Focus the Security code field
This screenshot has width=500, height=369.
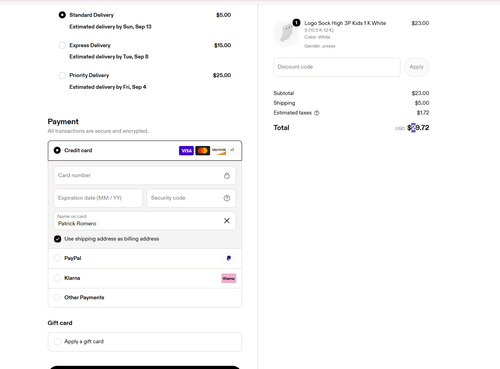(x=191, y=198)
